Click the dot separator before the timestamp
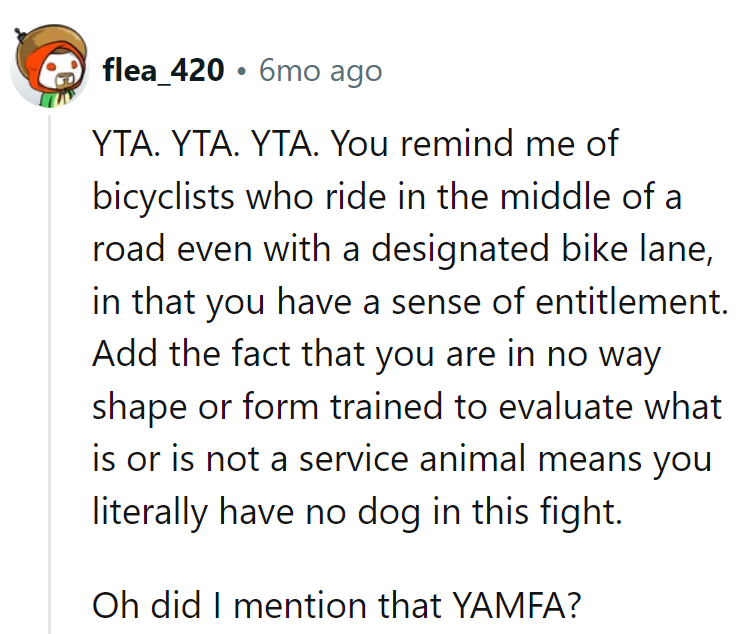This screenshot has height=634, width=750. click(242, 72)
